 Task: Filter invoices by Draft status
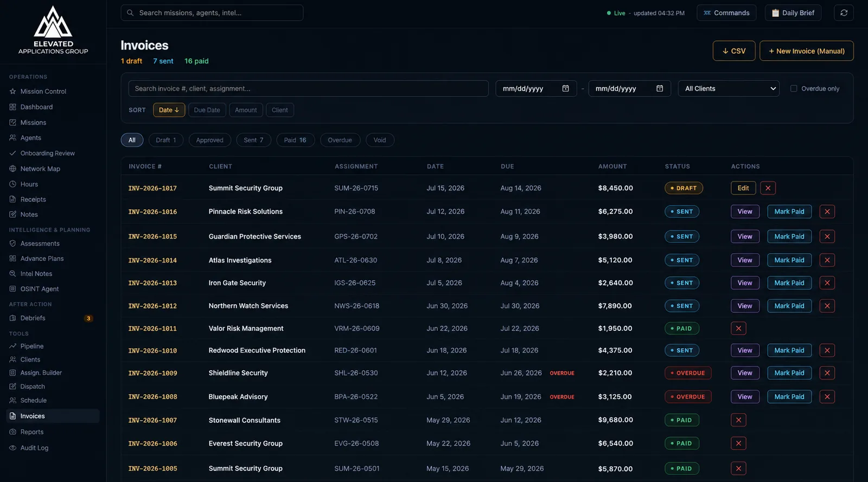166,140
